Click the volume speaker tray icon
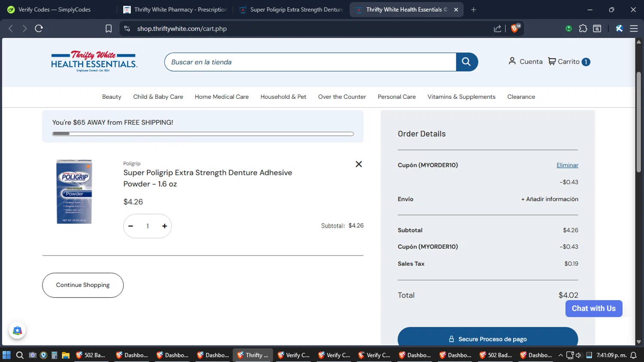 [578, 355]
